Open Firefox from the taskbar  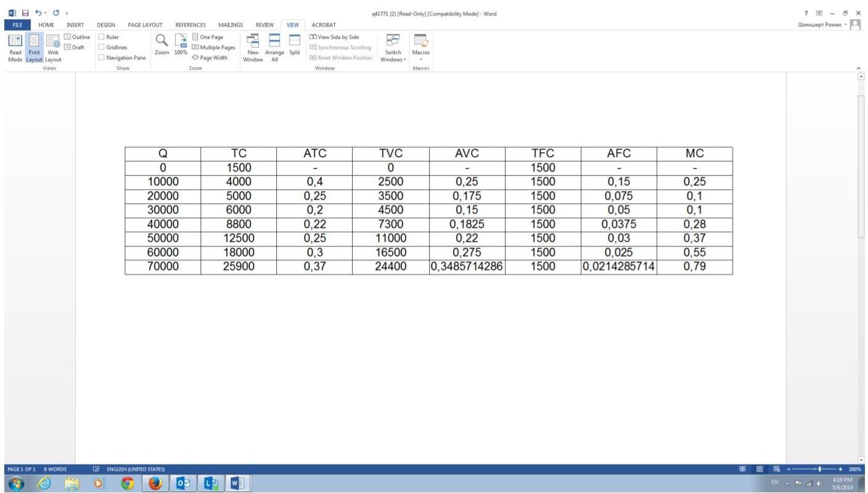pos(155,484)
